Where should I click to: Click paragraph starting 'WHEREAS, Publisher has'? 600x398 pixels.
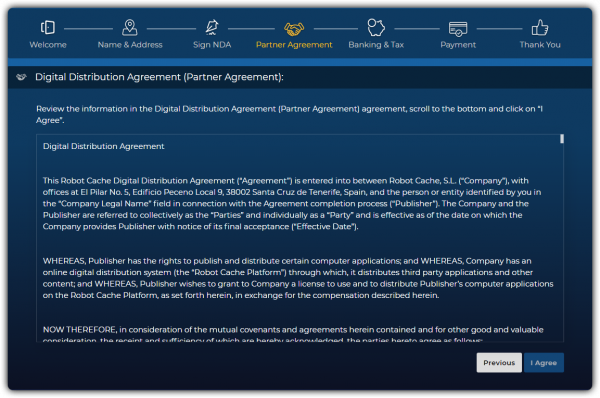298,278
